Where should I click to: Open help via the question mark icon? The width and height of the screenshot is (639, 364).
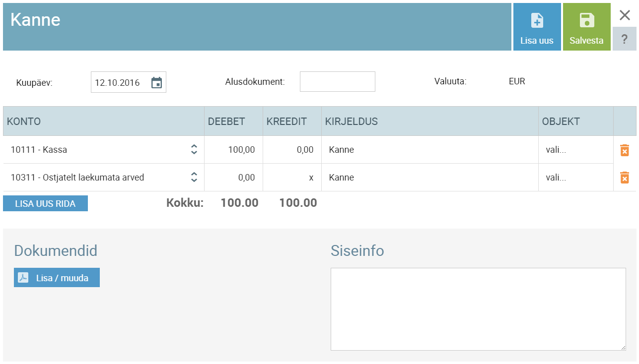coord(625,39)
